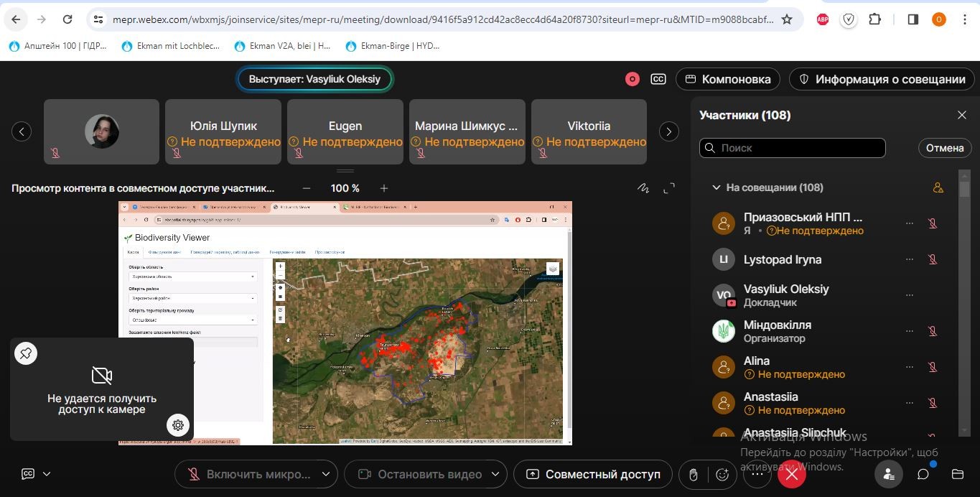Enter full screen for shared content
Viewport: 980px width, 497px height.
point(669,188)
